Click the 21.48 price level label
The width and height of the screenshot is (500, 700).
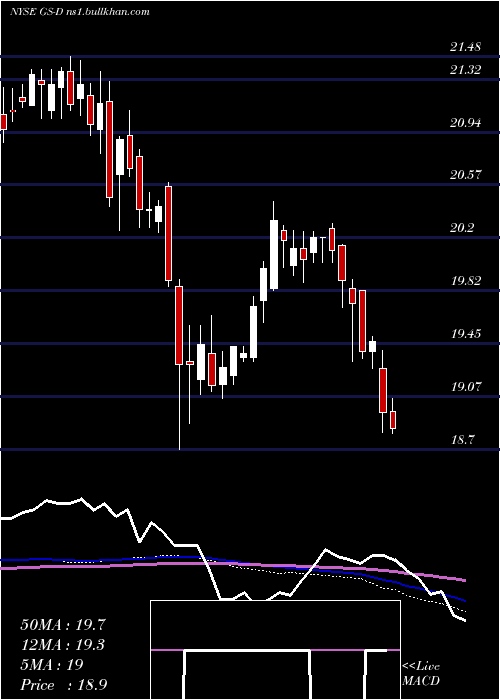pos(466,46)
